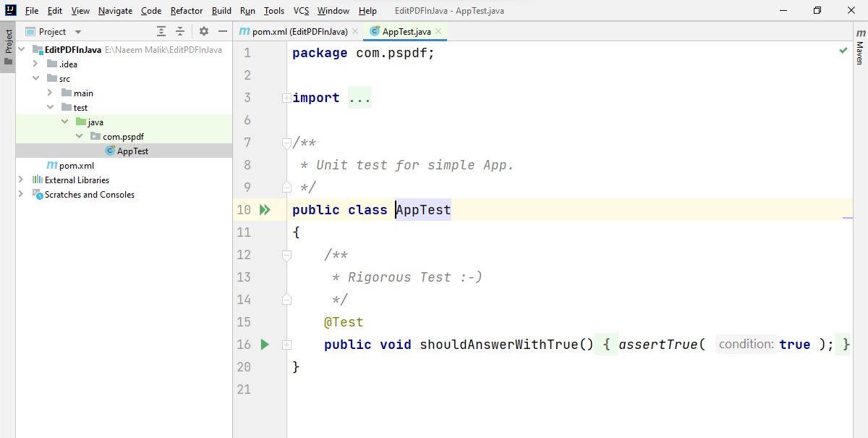This screenshot has height=438, width=868.
Task: Click Collapse All icon in Project panel
Action: 180,32
